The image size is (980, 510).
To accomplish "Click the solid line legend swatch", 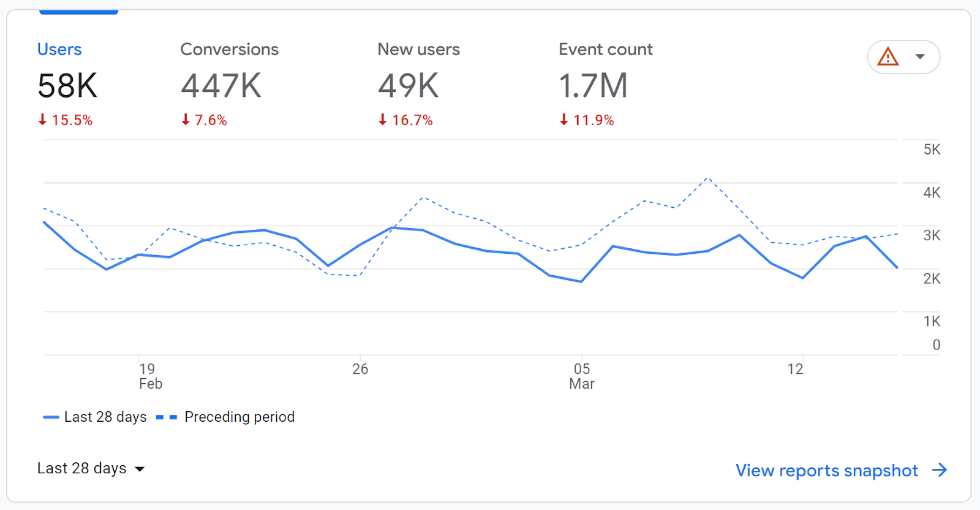I will [51, 417].
